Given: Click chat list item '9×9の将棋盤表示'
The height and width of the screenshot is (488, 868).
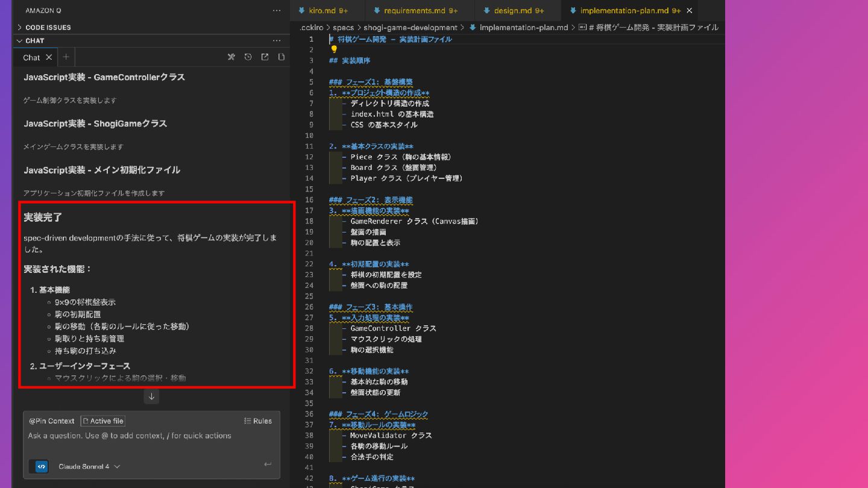Looking at the screenshot, I should 85,302.
